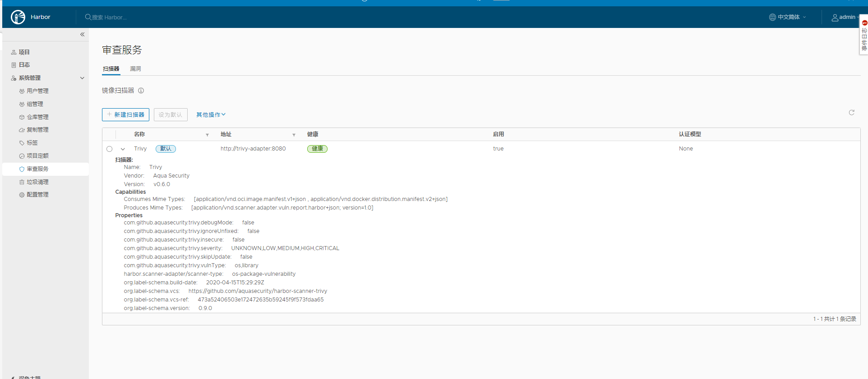Click the Harbor logo icon

[18, 17]
